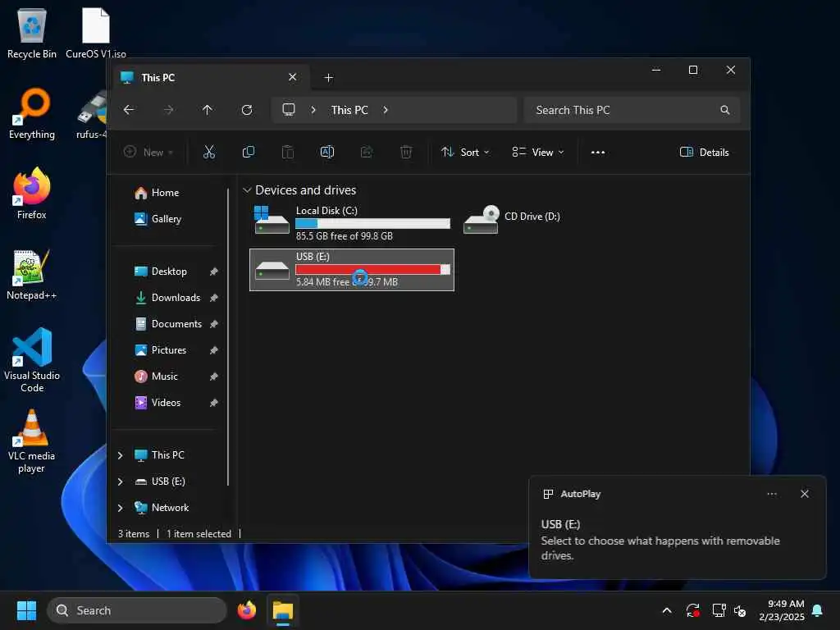Close the This PC tab
The image size is (840, 630).
point(293,77)
